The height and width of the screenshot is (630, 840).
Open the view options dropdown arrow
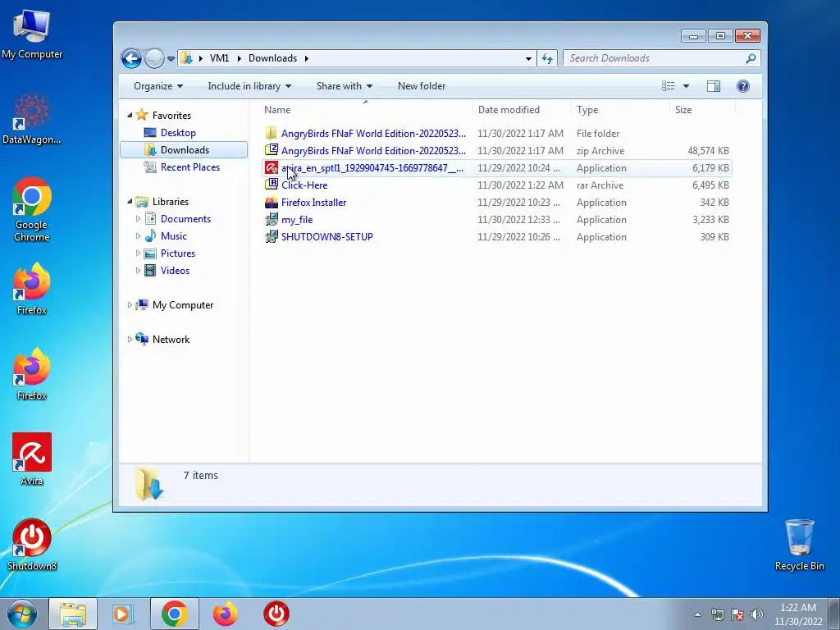pyautogui.click(x=686, y=86)
